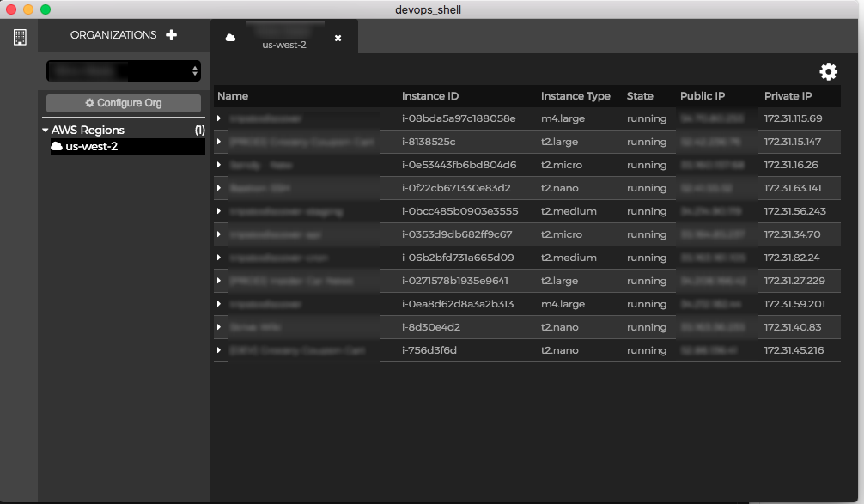Expand row for instance i-8138525c

tap(219, 142)
